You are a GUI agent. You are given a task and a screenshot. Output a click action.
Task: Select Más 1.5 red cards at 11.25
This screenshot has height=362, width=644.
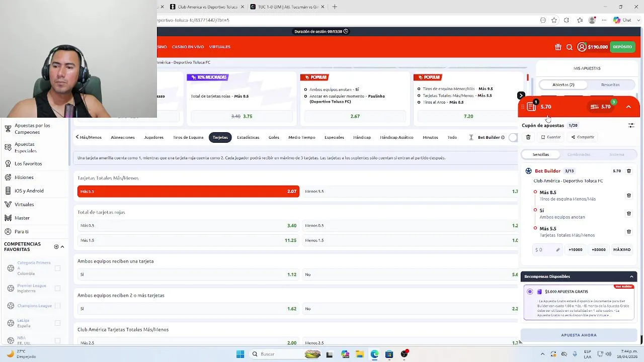click(188, 240)
